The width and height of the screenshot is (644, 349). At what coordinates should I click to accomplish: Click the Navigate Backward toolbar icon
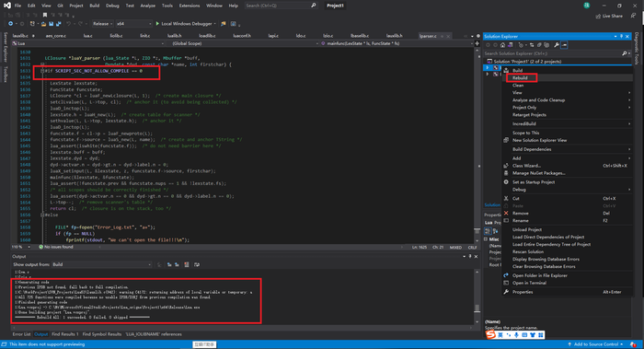pos(11,24)
